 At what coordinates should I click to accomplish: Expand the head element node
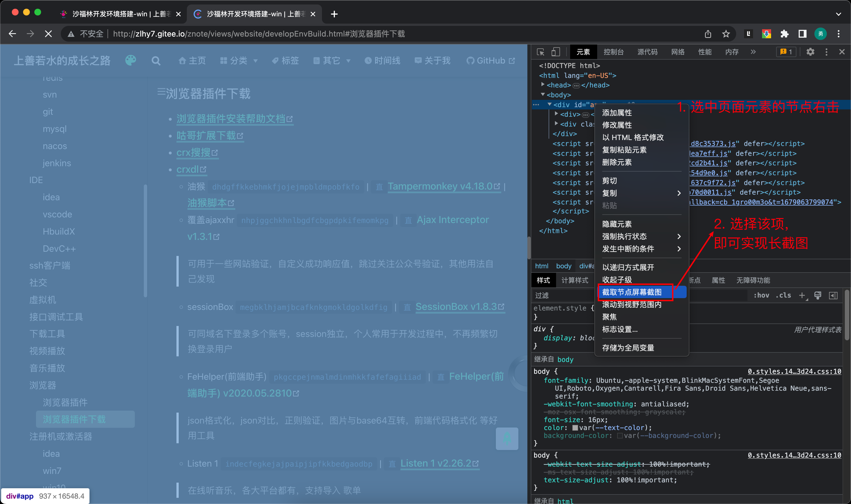[x=543, y=85]
